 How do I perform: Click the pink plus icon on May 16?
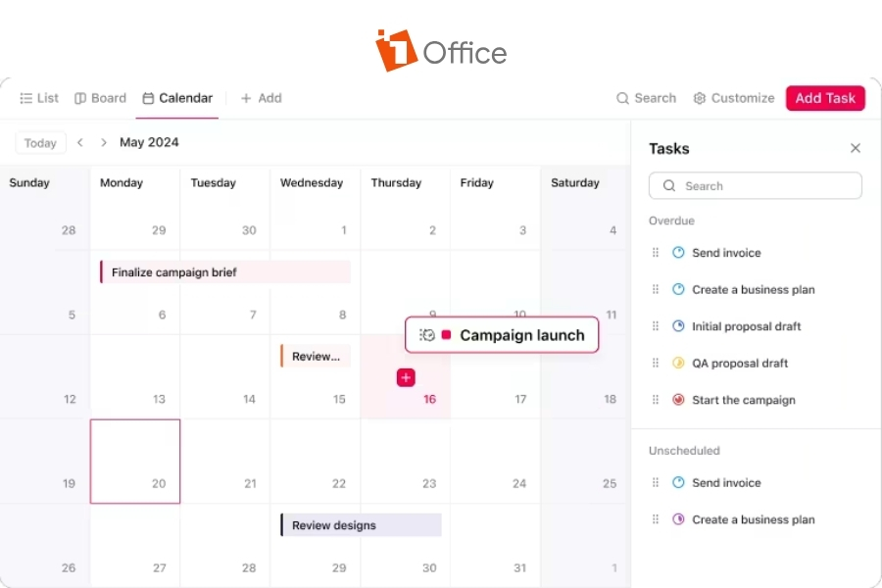click(406, 377)
